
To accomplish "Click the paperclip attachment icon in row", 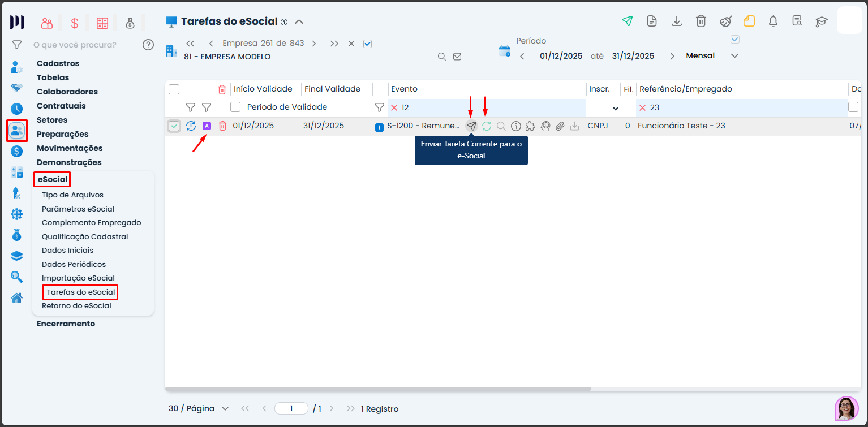I will pos(560,126).
